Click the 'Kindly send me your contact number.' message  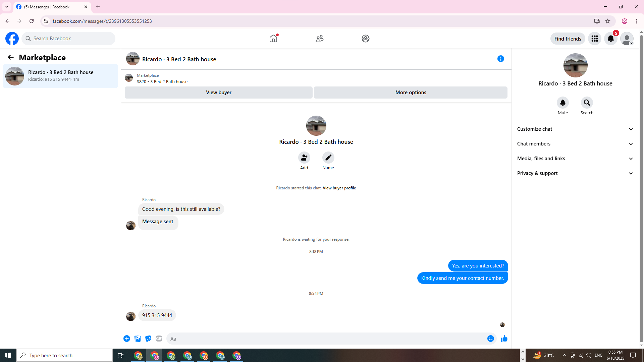click(x=463, y=278)
